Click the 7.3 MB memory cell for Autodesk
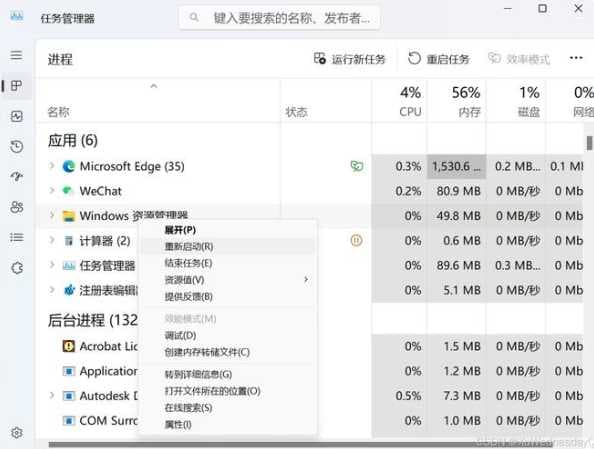594x449 pixels. (457, 396)
